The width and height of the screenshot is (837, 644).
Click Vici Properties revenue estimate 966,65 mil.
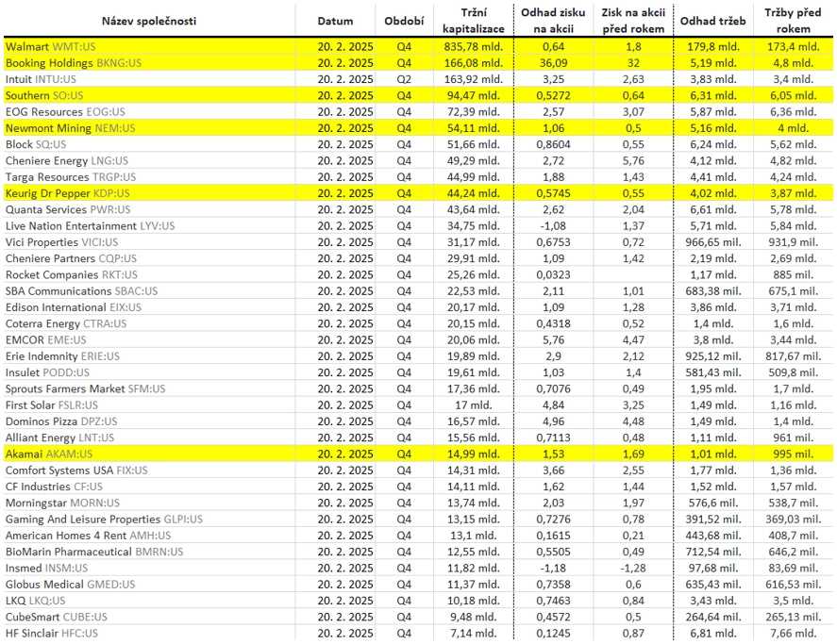click(712, 242)
